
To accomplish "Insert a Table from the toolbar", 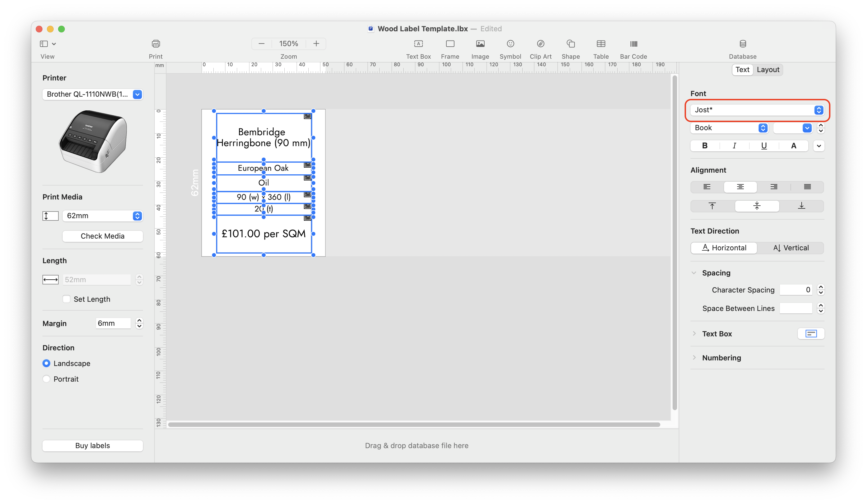I will coord(601,44).
